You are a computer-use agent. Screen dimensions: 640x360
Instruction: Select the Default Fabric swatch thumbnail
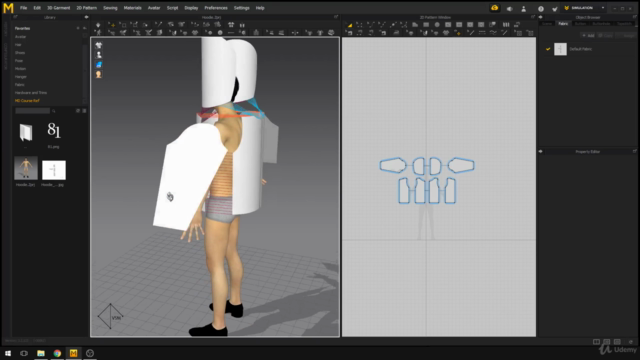pos(560,49)
